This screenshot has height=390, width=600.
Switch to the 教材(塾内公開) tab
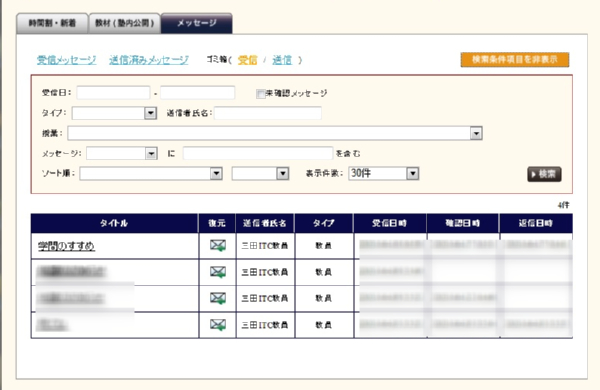tap(124, 23)
